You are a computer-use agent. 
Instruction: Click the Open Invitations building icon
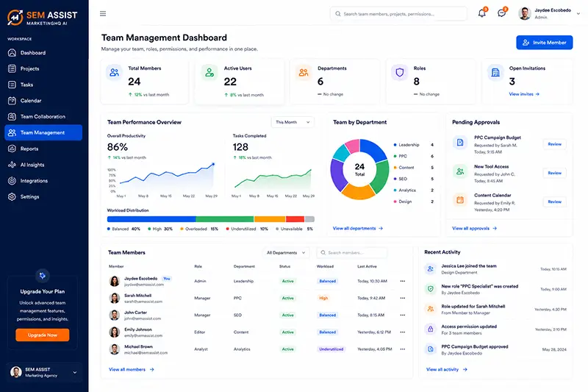495,72
